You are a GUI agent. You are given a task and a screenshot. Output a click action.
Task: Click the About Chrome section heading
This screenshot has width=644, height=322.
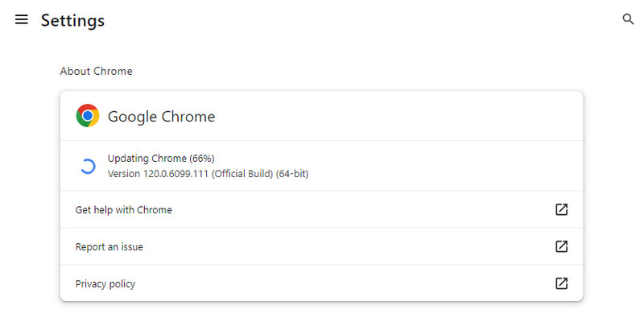click(96, 72)
